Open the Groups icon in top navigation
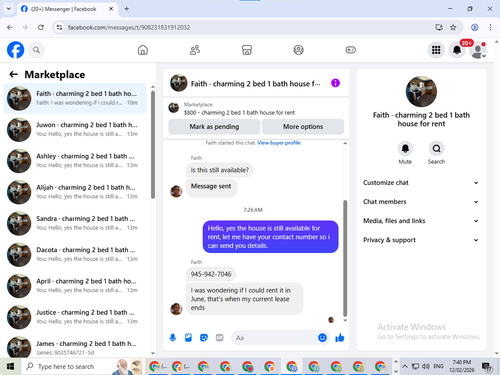The height and width of the screenshot is (375, 500). [x=298, y=50]
